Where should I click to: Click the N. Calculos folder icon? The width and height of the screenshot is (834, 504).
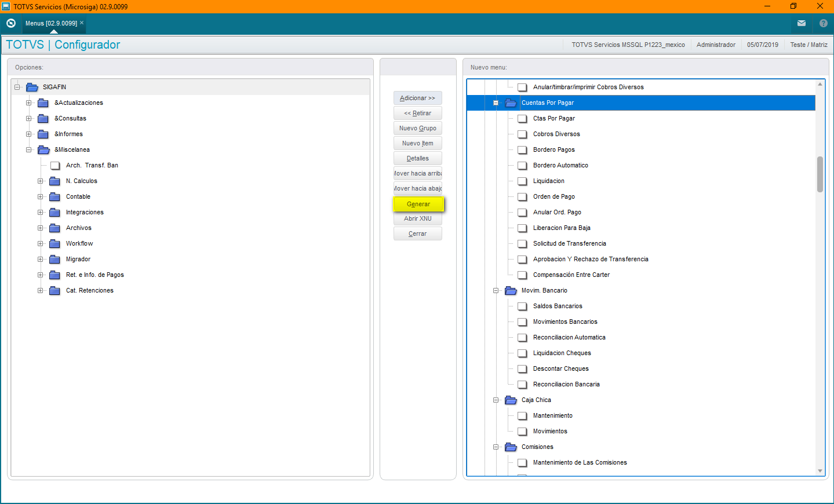(x=54, y=181)
